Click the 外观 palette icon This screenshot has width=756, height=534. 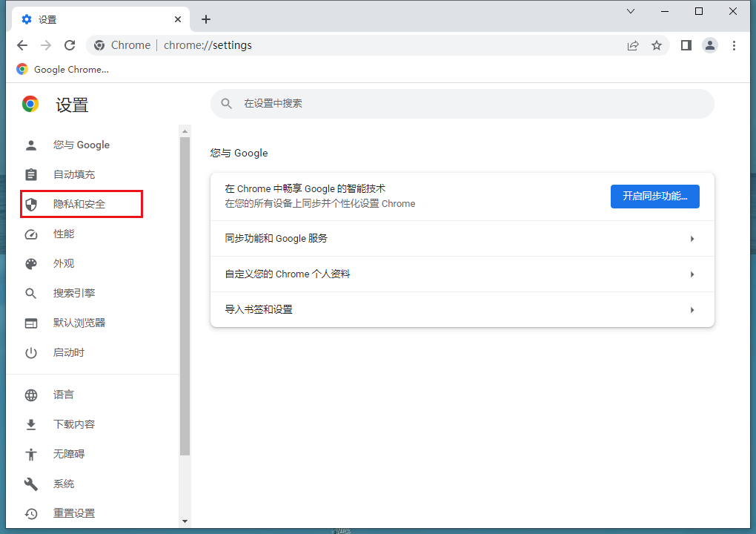click(x=30, y=263)
